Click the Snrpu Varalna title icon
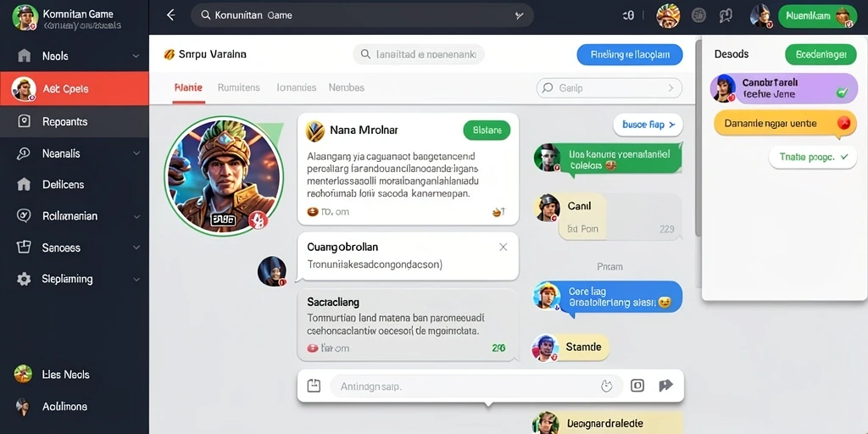 pos(170,54)
